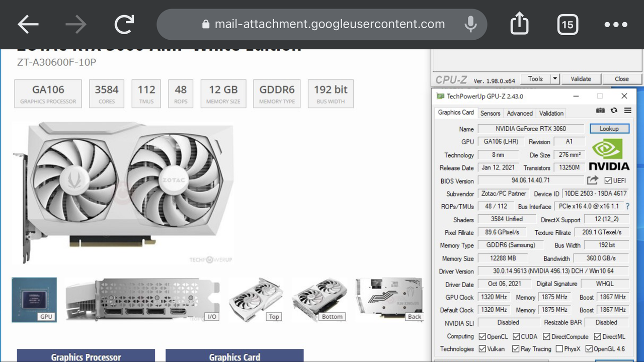The height and width of the screenshot is (362, 644).
Task: Click the Bus Interface question mark icon
Action: 627,206
